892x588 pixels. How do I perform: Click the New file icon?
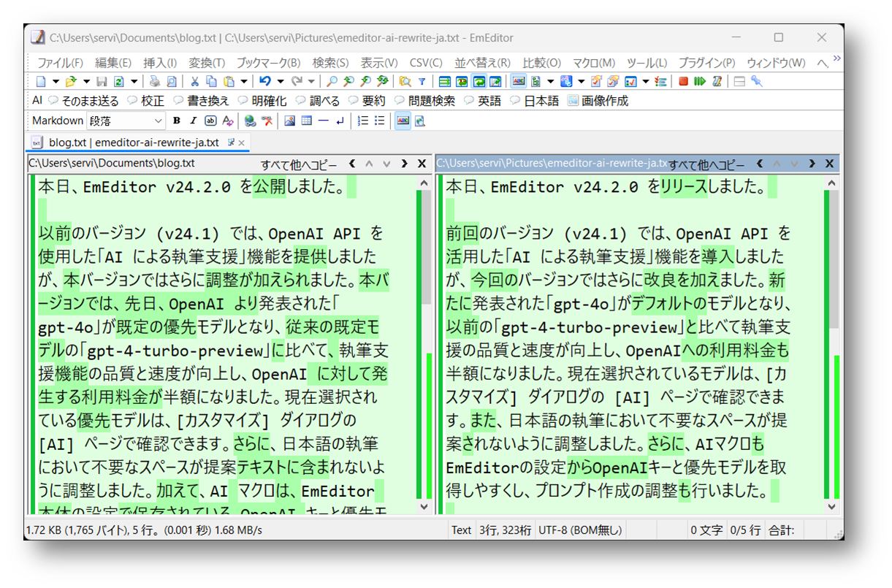[x=41, y=82]
